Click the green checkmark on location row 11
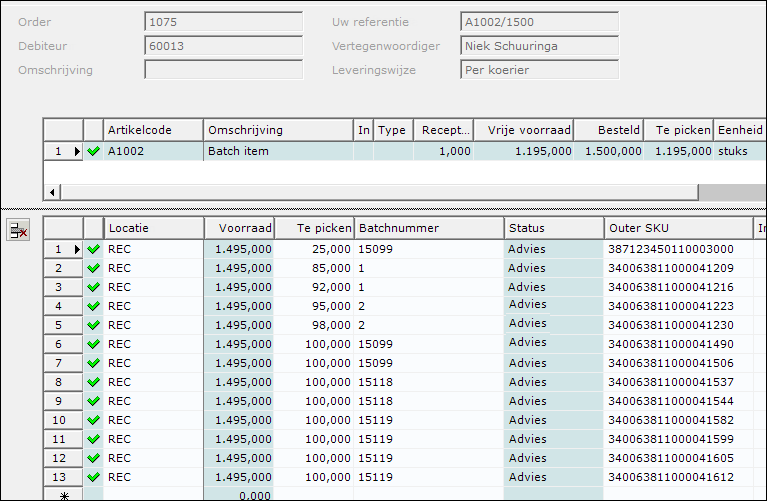Image resolution: width=767 pixels, height=501 pixels. click(x=93, y=439)
